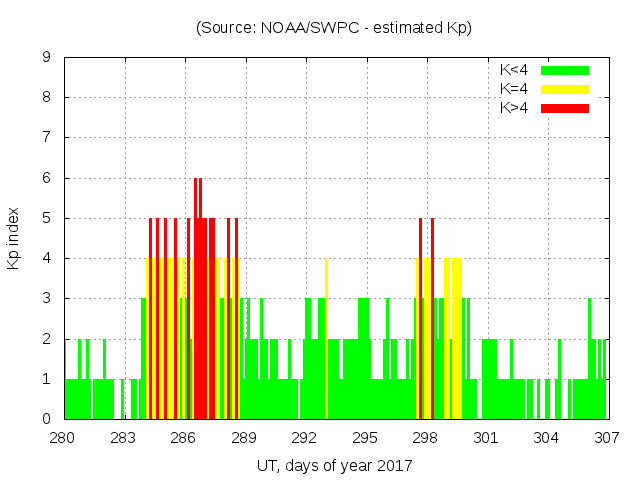
Task: Click x-axis tick label 286
Action: [x=184, y=437]
